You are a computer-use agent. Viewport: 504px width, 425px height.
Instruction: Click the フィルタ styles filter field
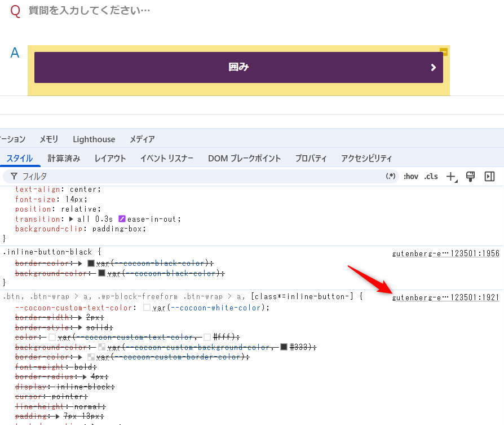[197, 177]
